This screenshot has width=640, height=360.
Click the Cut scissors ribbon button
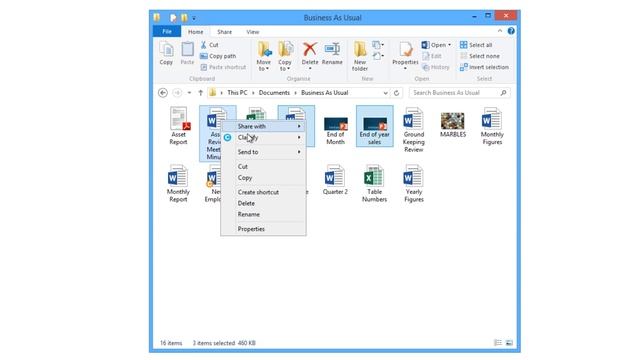click(x=209, y=45)
